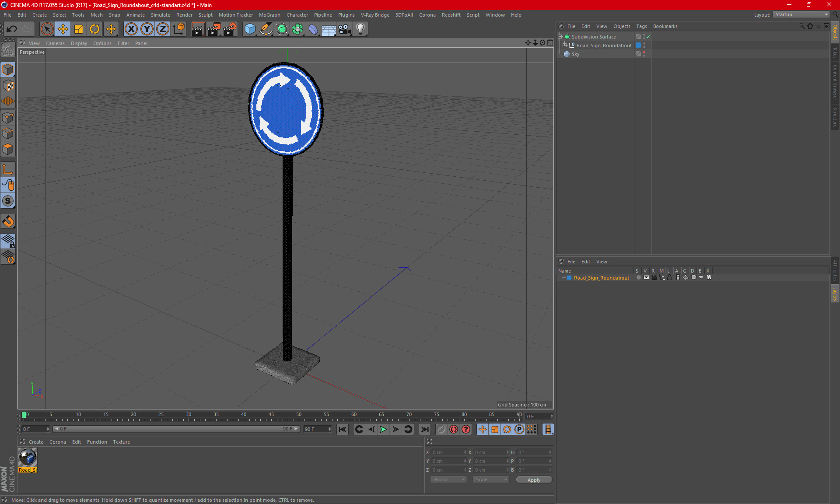Viewport: 840px width, 504px height.
Task: Toggle Sky visibility dots
Action: 644,54
